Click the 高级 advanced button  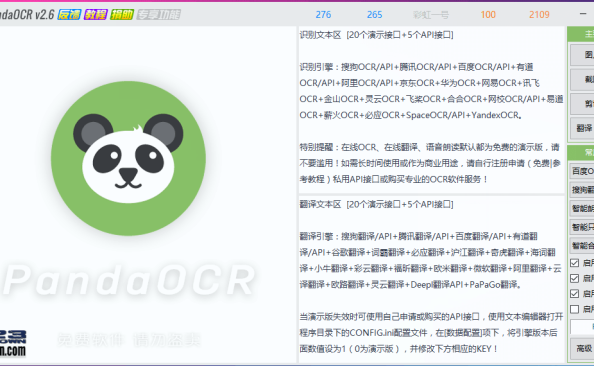coord(582,348)
